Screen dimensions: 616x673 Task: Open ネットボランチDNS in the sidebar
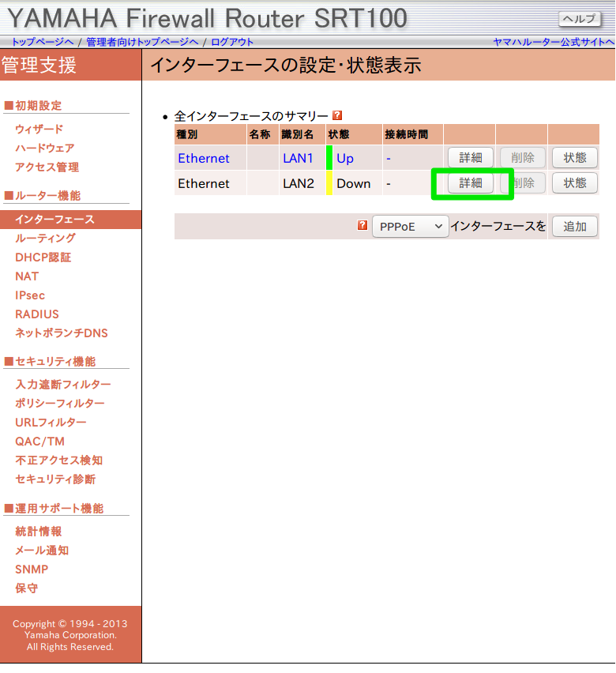pyautogui.click(x=62, y=333)
